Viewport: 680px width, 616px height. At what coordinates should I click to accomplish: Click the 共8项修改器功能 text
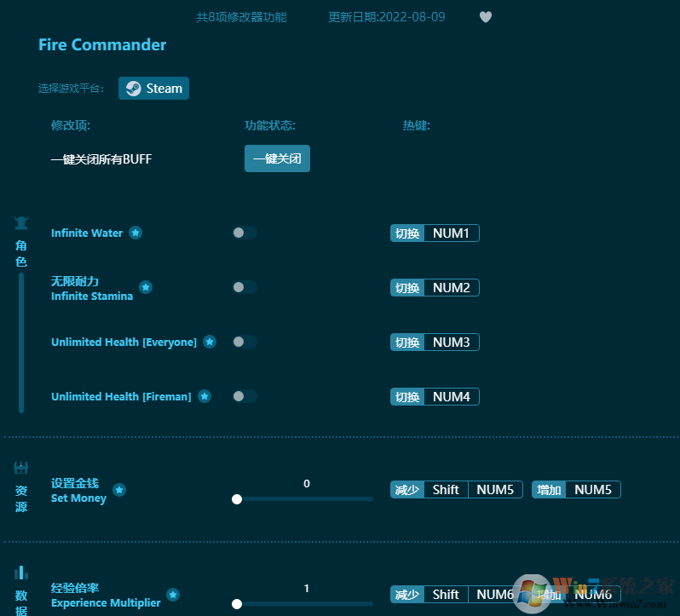coord(241,17)
